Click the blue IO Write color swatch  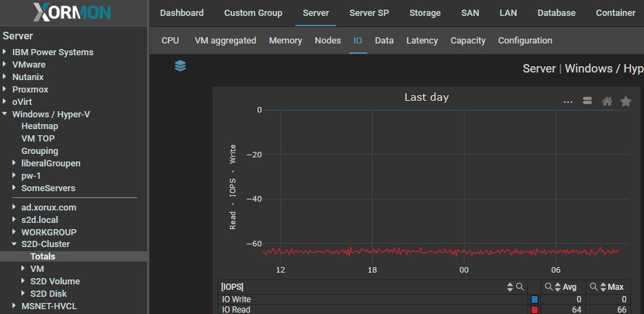click(534, 300)
